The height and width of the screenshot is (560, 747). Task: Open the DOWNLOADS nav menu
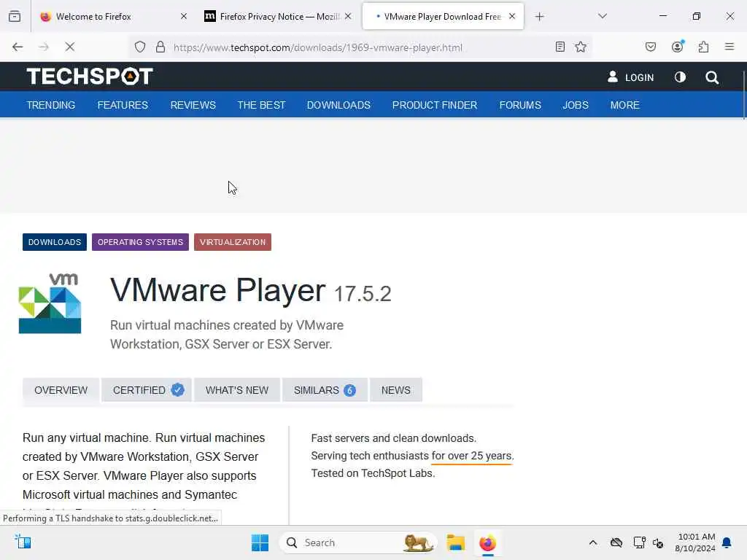click(338, 105)
